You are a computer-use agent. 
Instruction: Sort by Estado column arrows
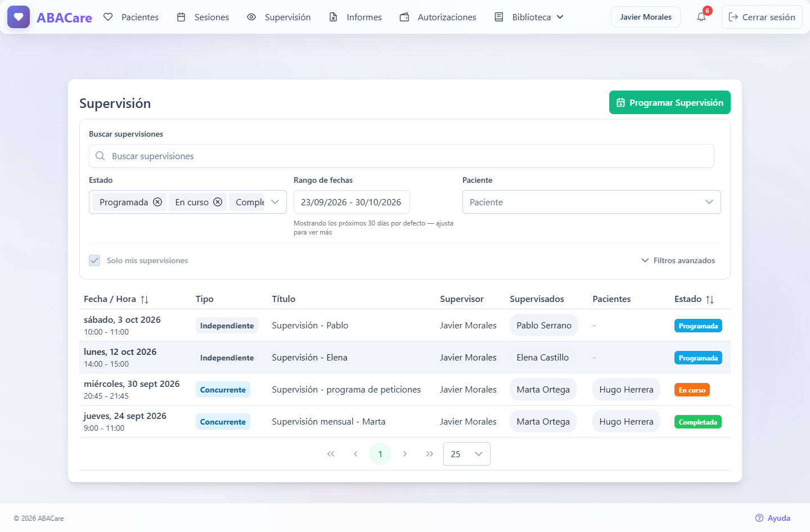click(x=710, y=299)
